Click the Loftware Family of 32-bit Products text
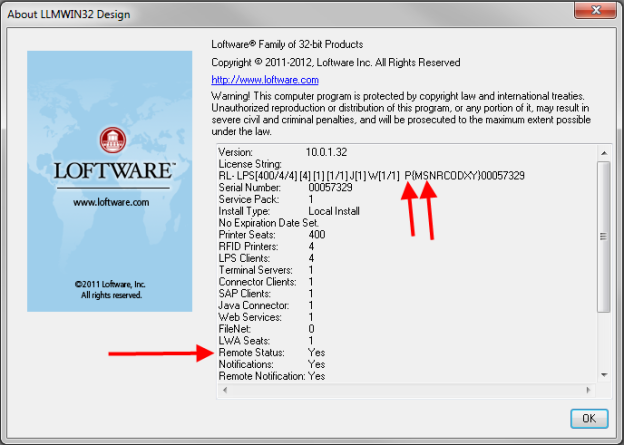 (x=287, y=44)
